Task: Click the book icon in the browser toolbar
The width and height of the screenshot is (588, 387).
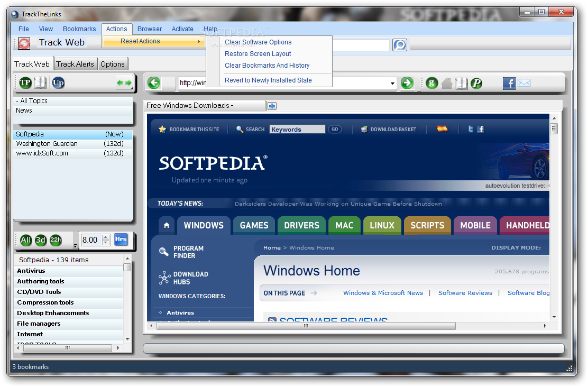Action: pyautogui.click(x=462, y=83)
